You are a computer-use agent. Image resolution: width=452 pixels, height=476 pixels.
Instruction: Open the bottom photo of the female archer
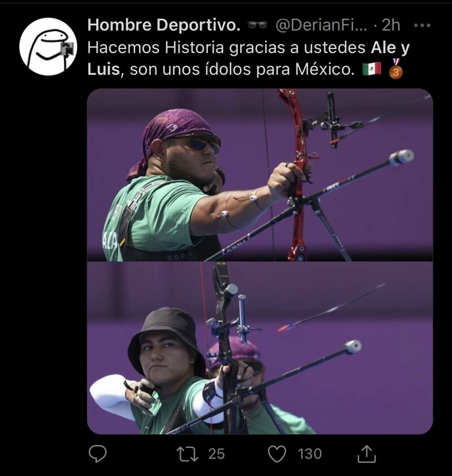pyautogui.click(x=259, y=348)
